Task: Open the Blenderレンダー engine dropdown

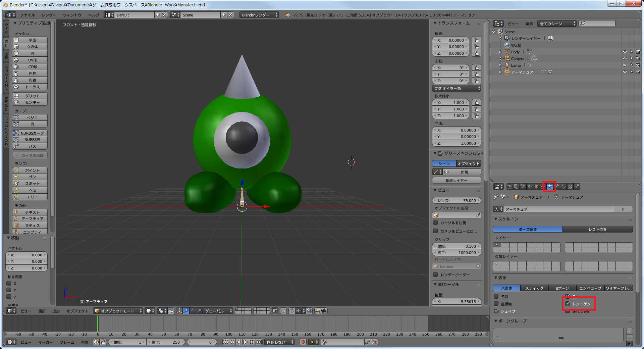Action: [259, 15]
